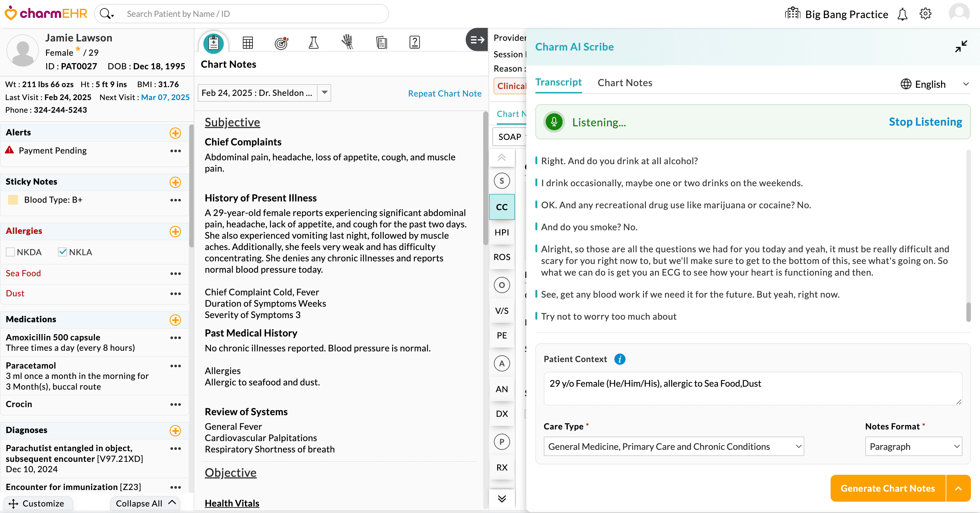Click the notification bell icon
Viewport: 980px width, 513px height.
tap(902, 14)
